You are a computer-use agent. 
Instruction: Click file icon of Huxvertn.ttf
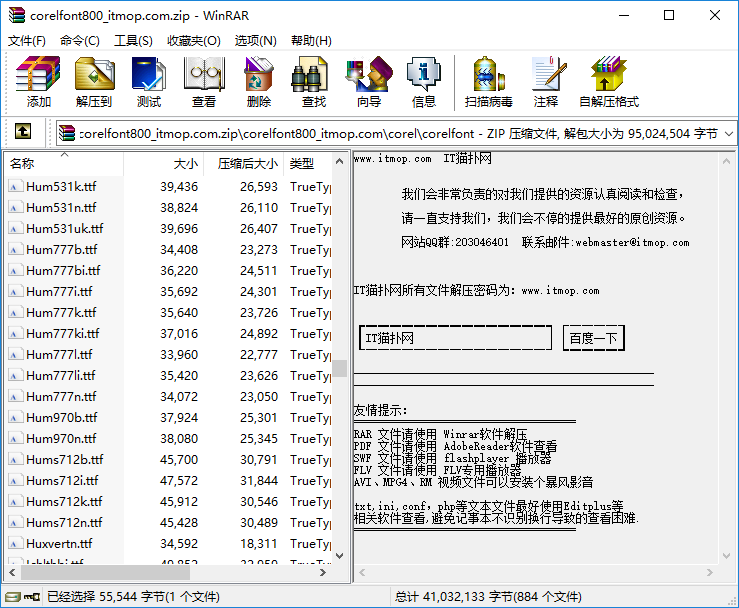pos(15,544)
